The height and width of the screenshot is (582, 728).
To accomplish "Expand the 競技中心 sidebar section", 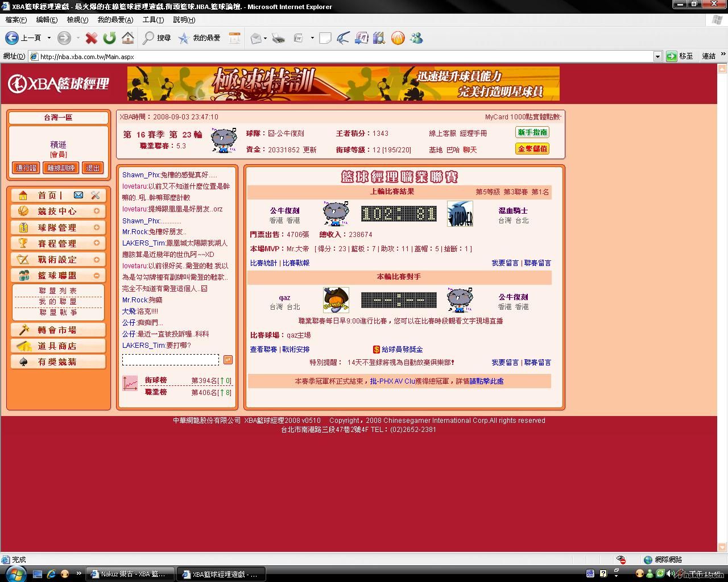I will tap(97, 211).
